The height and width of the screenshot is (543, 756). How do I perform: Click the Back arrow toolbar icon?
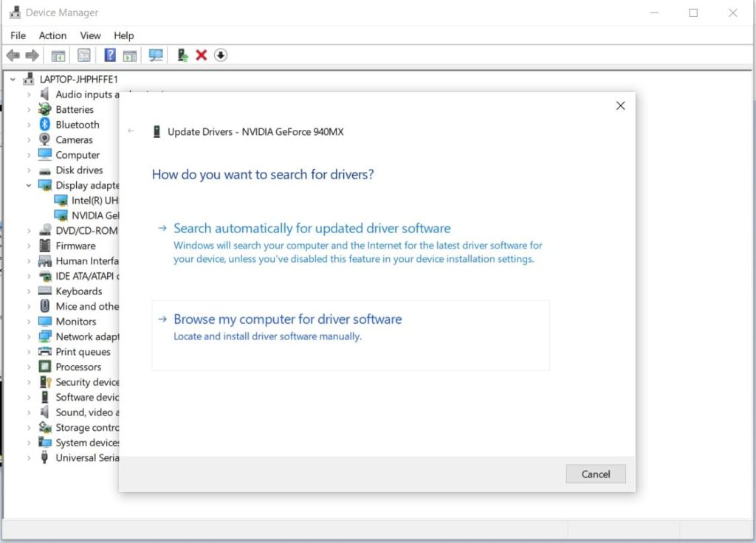pyautogui.click(x=13, y=55)
